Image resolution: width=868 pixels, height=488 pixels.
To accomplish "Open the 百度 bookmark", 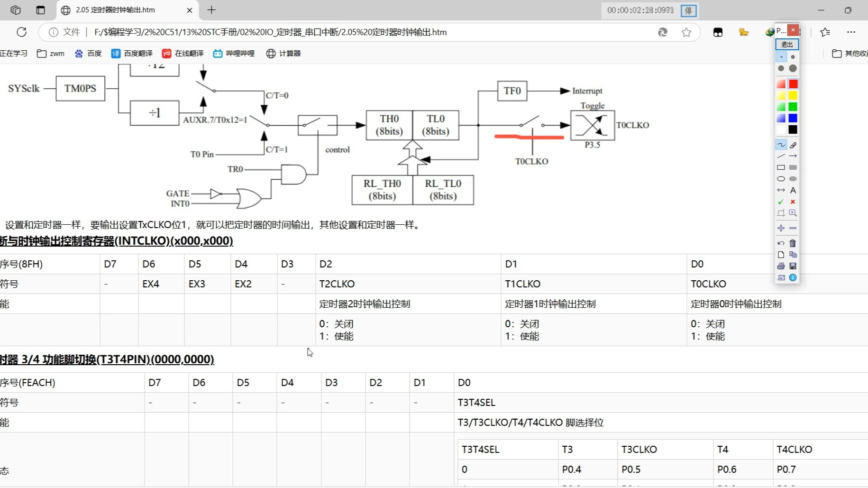I will [88, 54].
